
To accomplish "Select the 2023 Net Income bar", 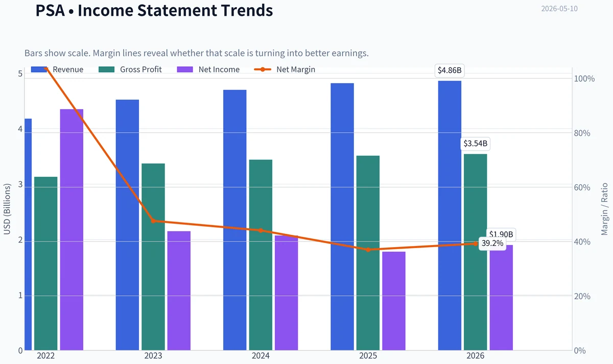I will coord(179,291).
